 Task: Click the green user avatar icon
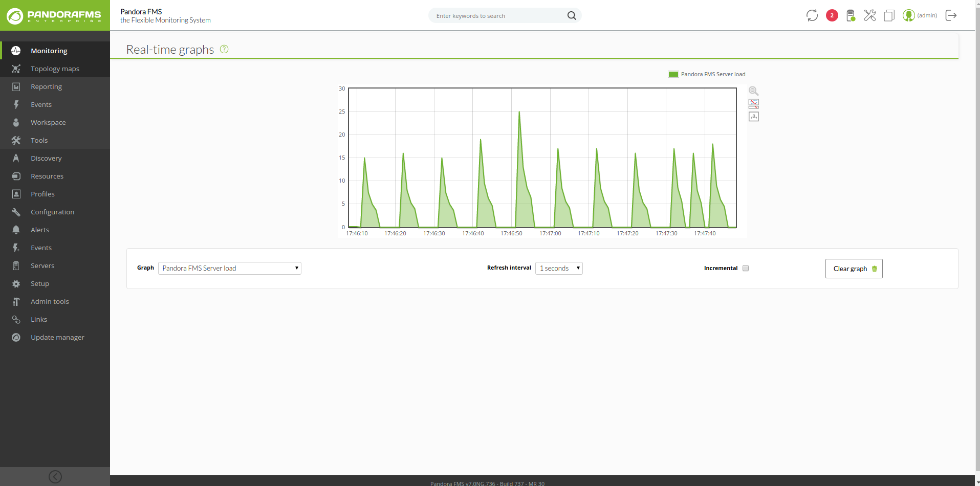(x=909, y=15)
